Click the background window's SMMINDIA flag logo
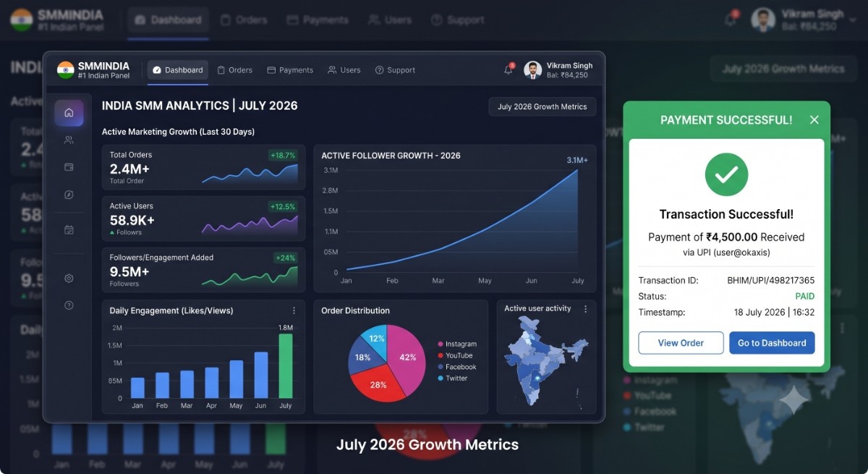 click(x=22, y=20)
